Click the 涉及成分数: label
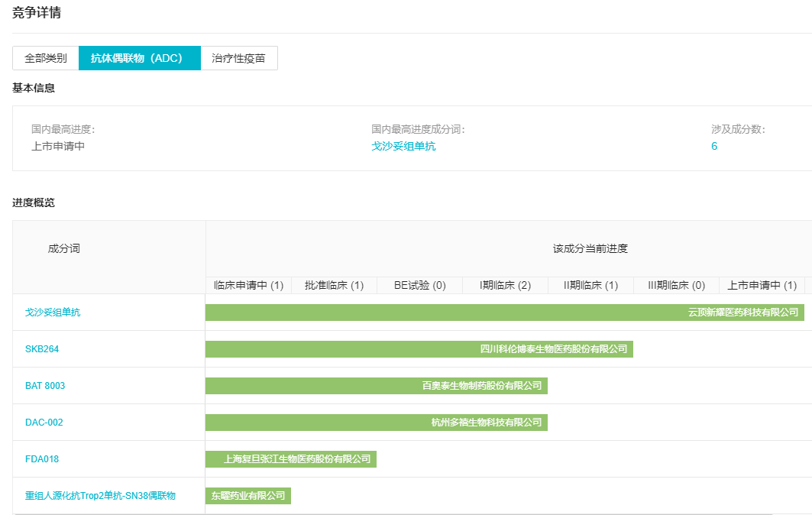Screen dimensions: 812x515 pyautogui.click(x=738, y=129)
